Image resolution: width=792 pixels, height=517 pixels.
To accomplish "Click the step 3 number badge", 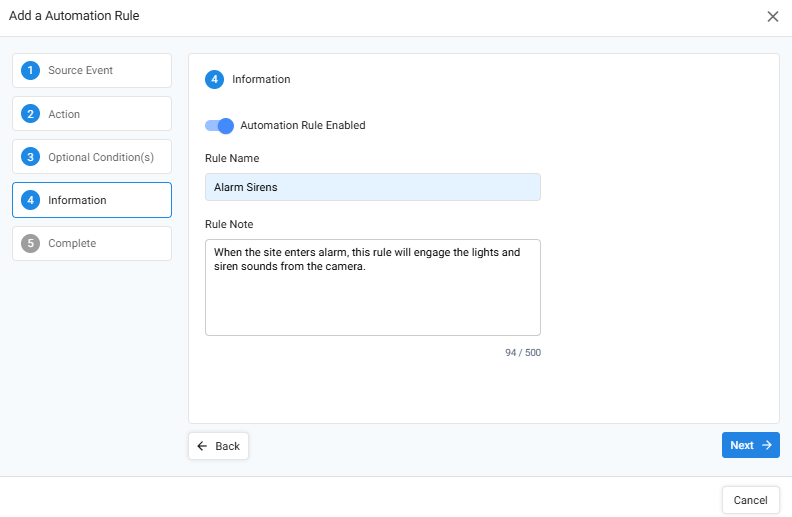I will 30,157.
